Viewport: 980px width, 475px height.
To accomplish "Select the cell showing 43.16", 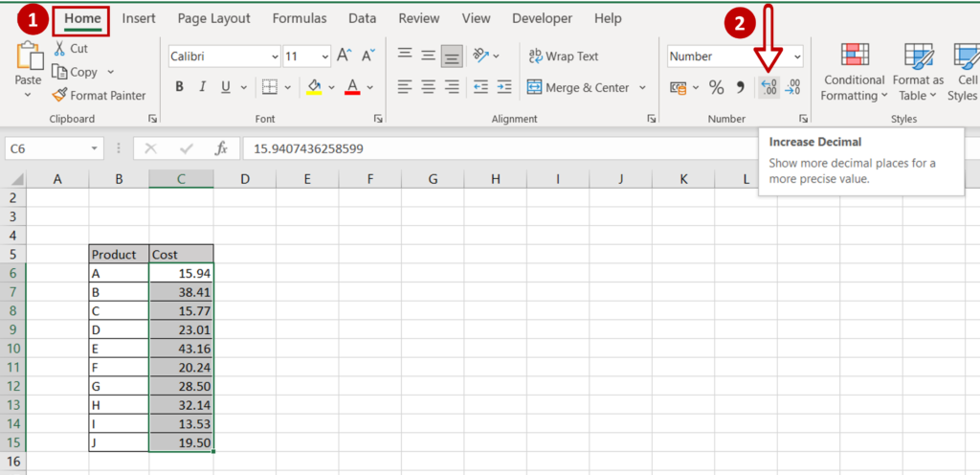I will point(181,349).
